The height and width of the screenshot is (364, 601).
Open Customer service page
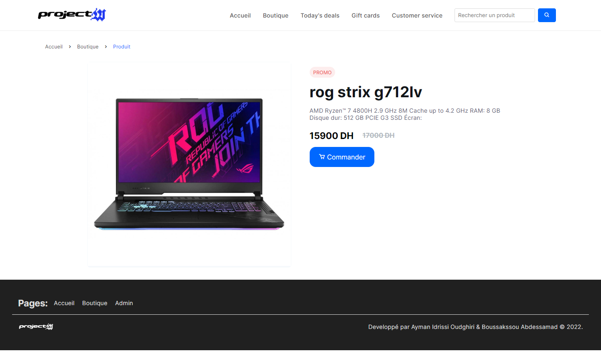click(417, 15)
